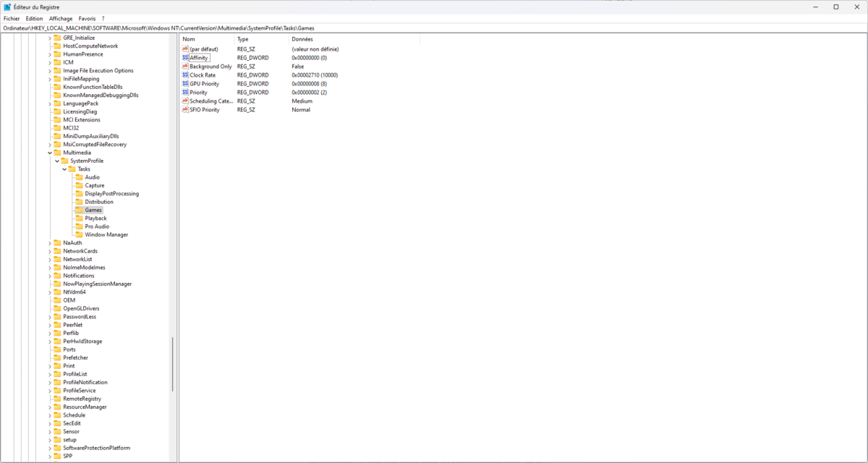Image resolution: width=868 pixels, height=463 pixels.
Task: Click the Audio key folder icon
Action: click(x=79, y=177)
